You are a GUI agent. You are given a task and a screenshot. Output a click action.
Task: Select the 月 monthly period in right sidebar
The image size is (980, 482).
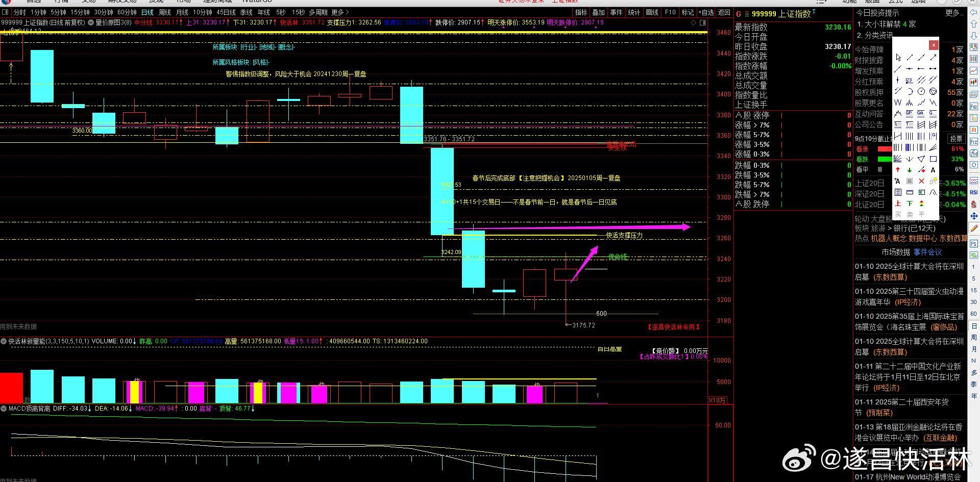pos(974,349)
